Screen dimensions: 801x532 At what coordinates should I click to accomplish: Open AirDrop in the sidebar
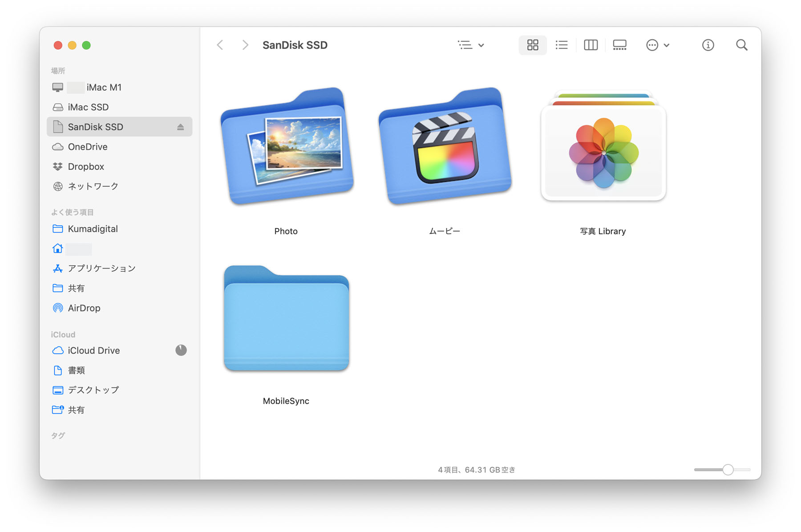coord(84,308)
